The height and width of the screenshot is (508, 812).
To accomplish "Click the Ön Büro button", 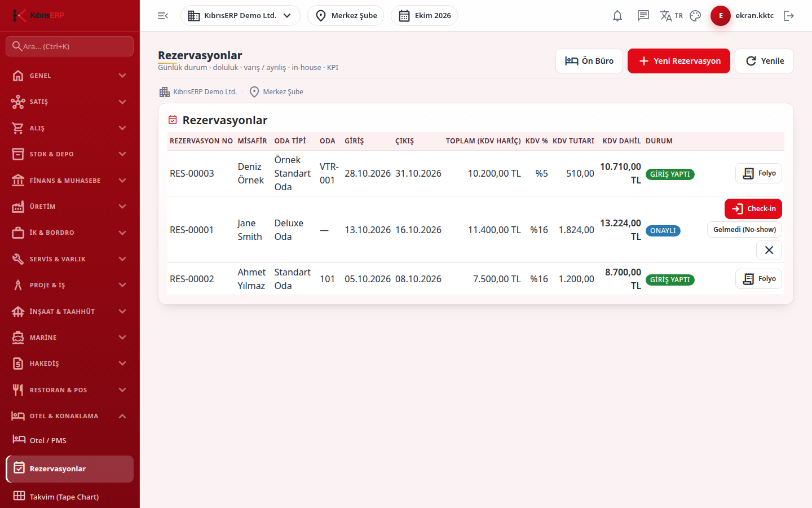I will point(589,61).
